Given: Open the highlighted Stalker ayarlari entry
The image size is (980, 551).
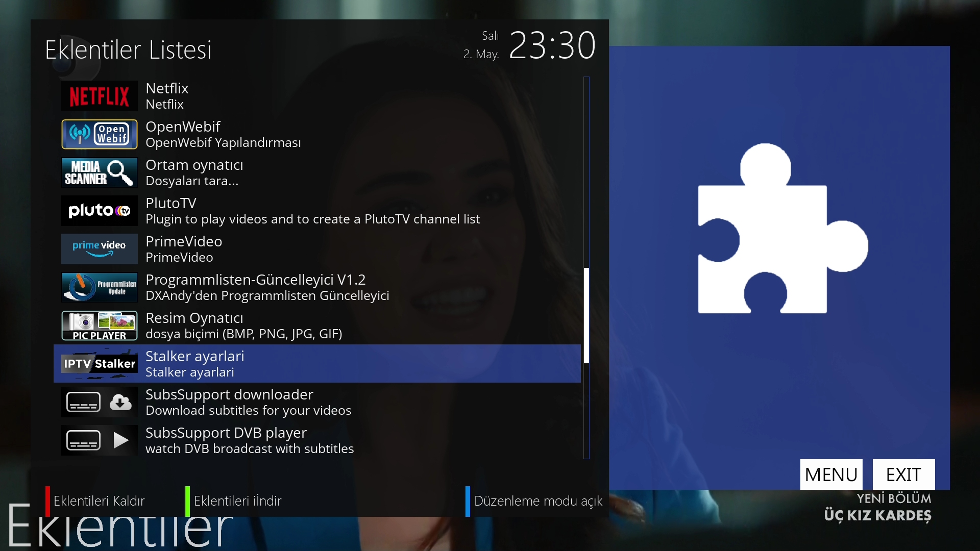Looking at the screenshot, I should point(317,364).
